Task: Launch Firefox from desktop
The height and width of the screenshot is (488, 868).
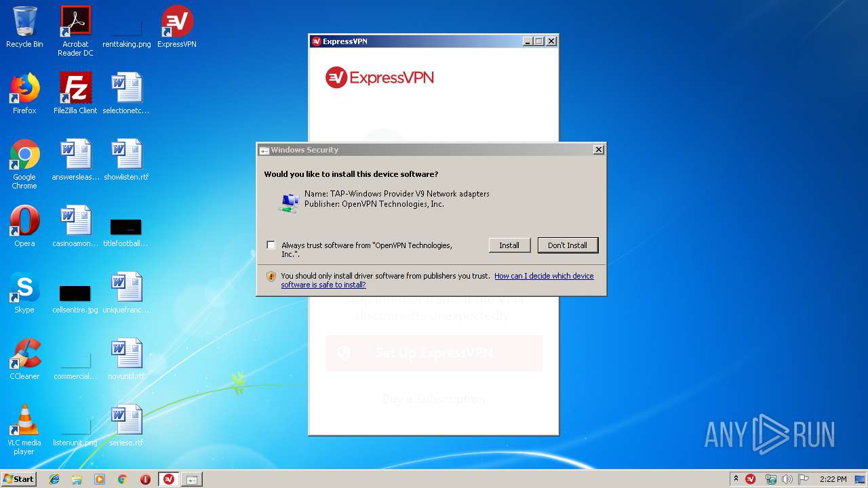Action: pos(24,94)
